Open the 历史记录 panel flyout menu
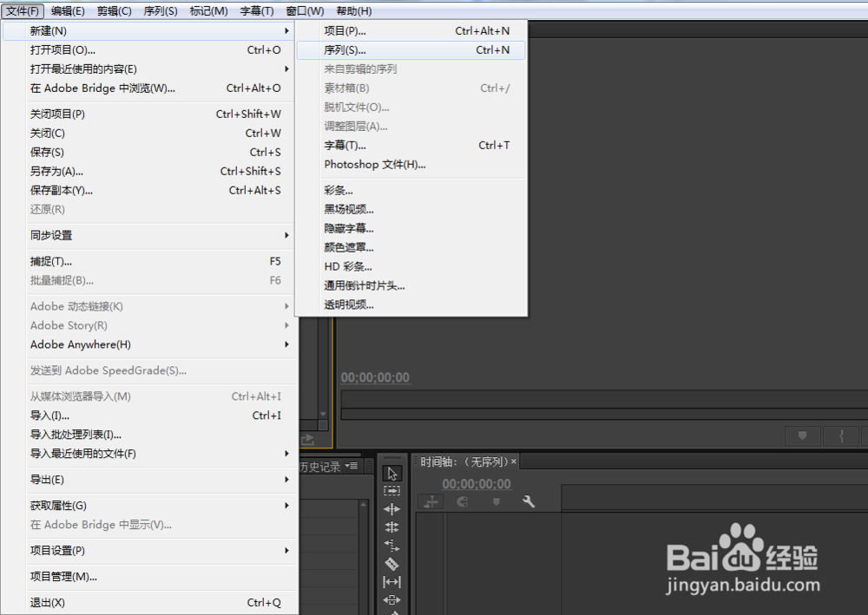The image size is (868, 615). tap(352, 466)
